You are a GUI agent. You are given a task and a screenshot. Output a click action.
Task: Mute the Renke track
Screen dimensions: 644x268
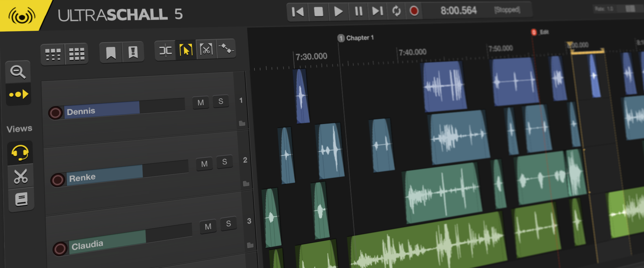pos(204,164)
